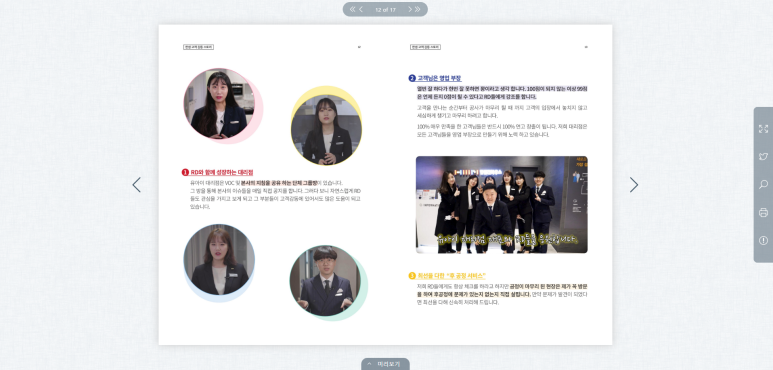Screen dimensions: 773x370
Task: Go to previous page in top pager
Action: [361, 9]
